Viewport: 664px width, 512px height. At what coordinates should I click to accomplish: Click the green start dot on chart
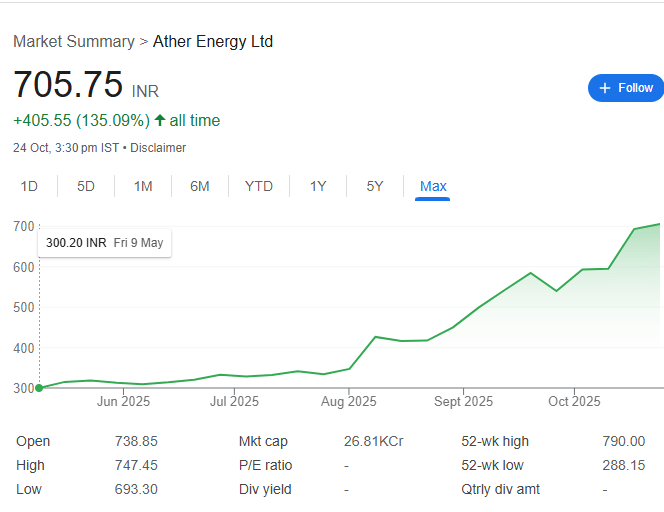(39, 388)
